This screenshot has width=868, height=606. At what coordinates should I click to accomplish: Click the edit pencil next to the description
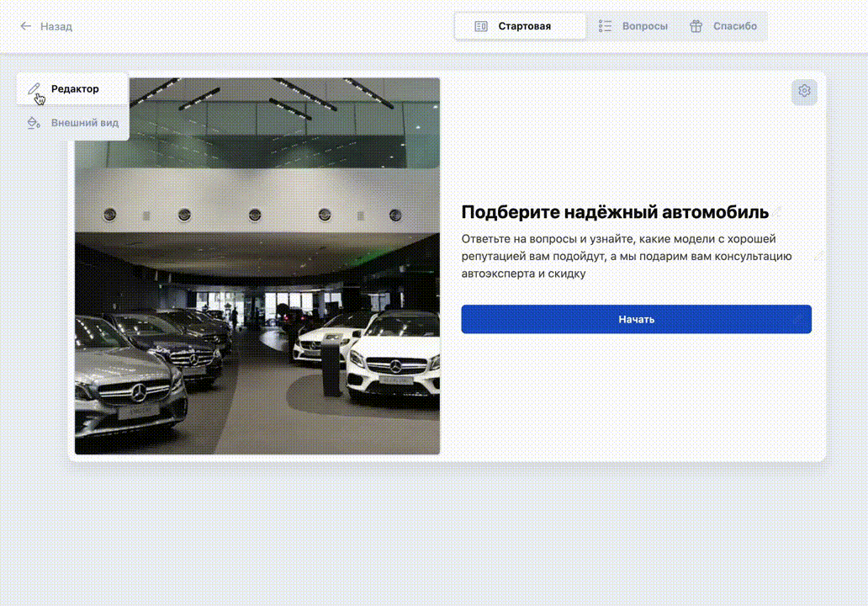pos(818,256)
